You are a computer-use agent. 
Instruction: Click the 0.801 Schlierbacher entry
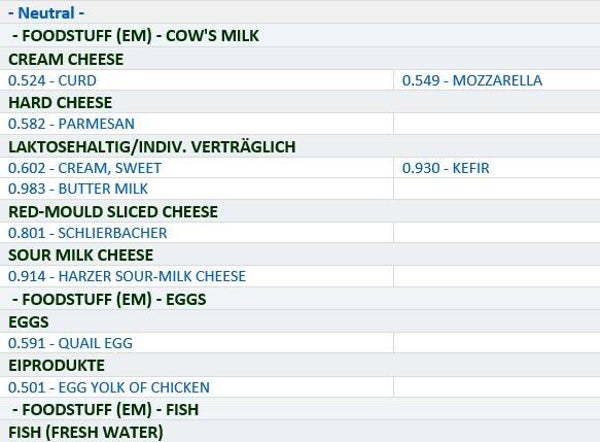point(87,233)
